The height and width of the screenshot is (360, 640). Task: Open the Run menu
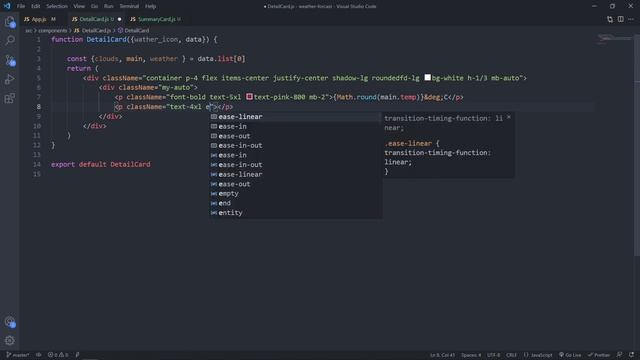pos(109,6)
